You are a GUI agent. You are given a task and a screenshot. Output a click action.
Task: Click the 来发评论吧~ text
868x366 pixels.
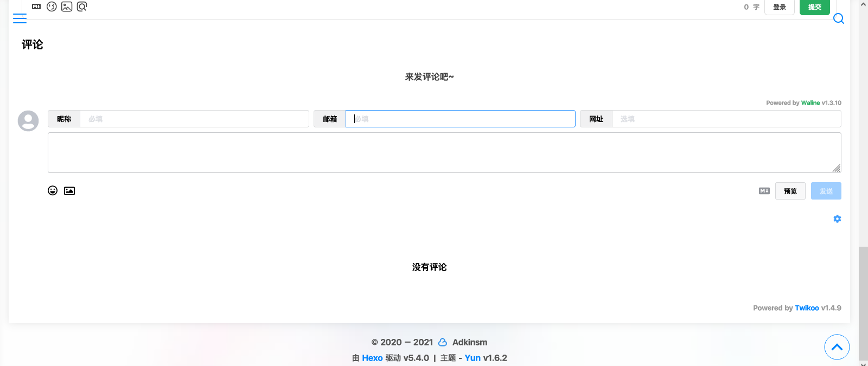(x=429, y=77)
